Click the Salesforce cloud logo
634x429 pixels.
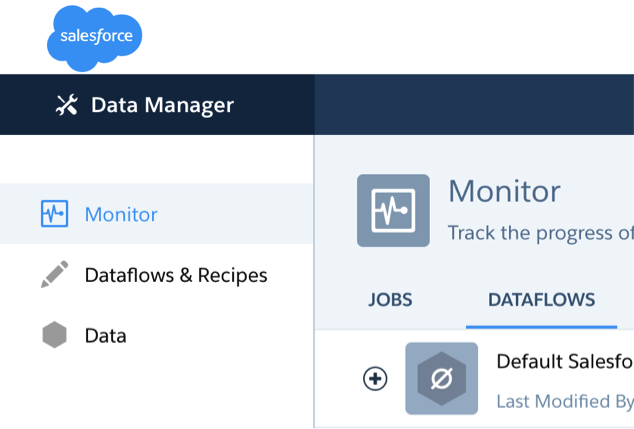(x=94, y=38)
